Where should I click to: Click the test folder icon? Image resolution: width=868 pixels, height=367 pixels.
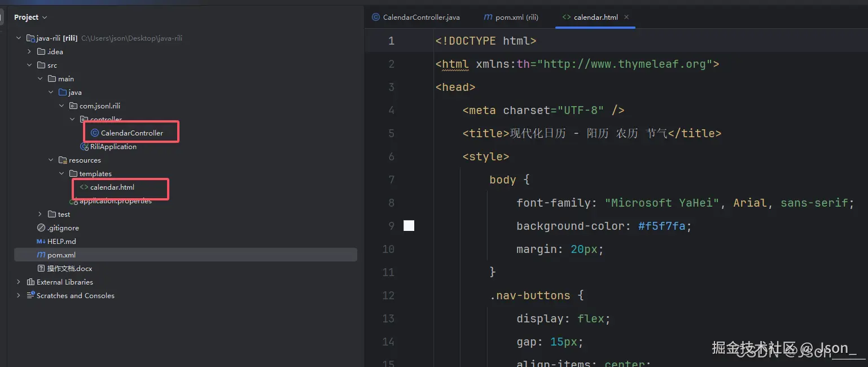(x=52, y=214)
